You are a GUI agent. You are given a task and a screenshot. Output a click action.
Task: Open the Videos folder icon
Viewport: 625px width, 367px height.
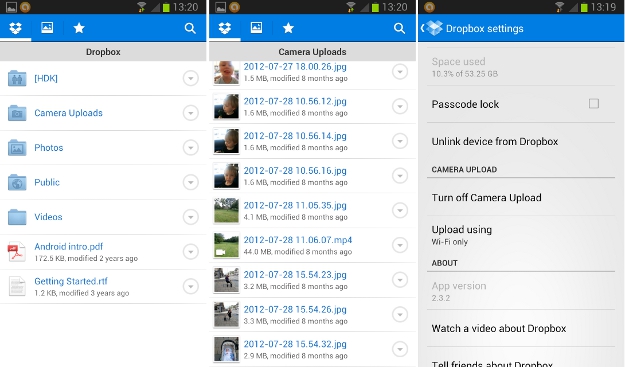pyautogui.click(x=17, y=217)
